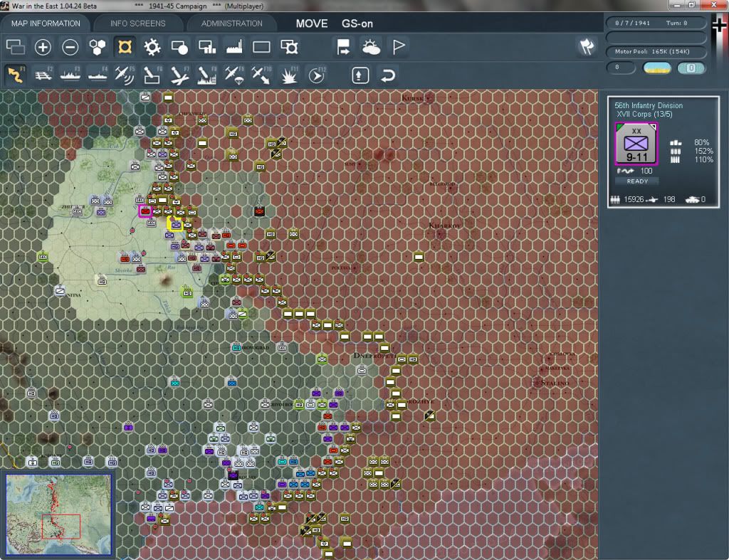
Task: Click the 9-11 unit counter in panel
Action: point(636,144)
